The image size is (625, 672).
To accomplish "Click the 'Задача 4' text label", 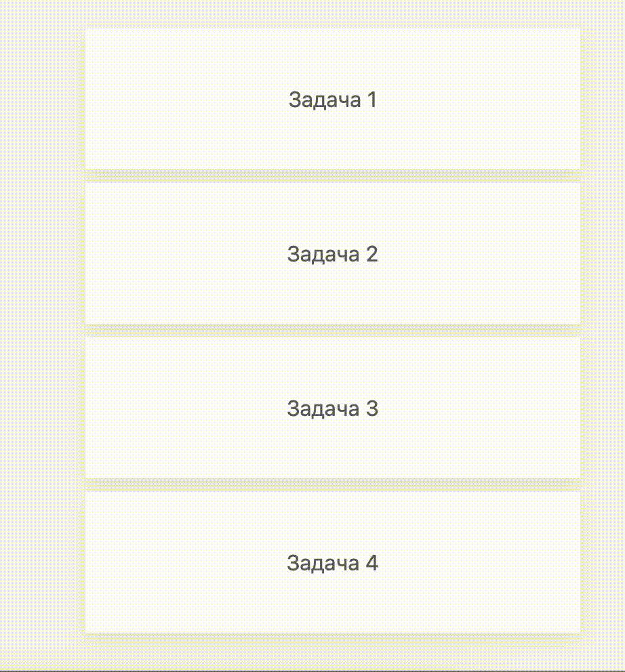I will [332, 563].
